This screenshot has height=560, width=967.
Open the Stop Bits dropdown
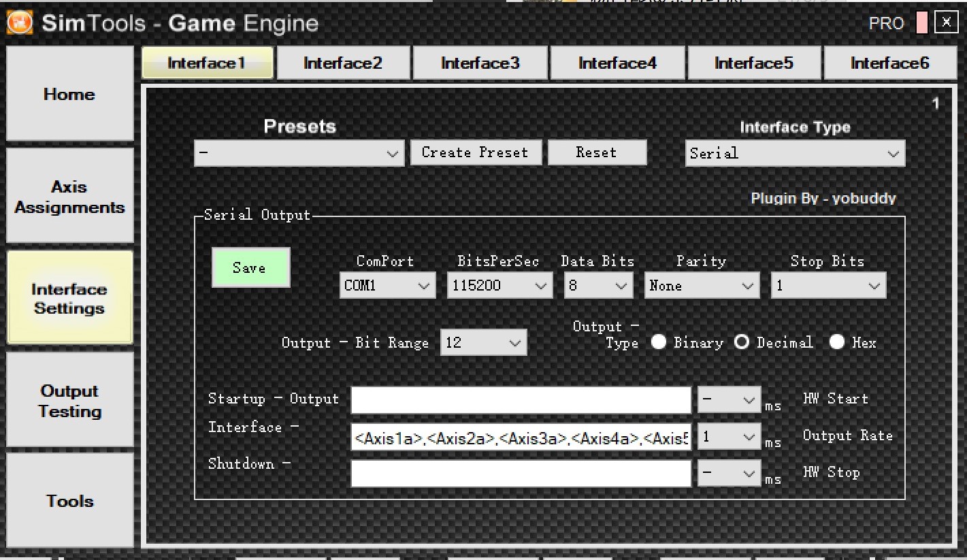[x=828, y=286]
